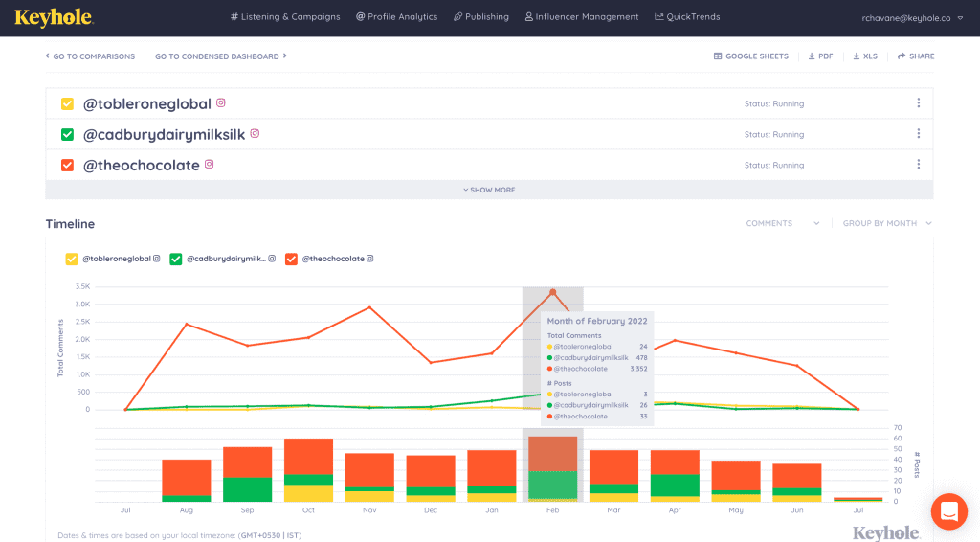This screenshot has height=542, width=980.
Task: Expand the Show More trackers bar
Action: pos(489,190)
